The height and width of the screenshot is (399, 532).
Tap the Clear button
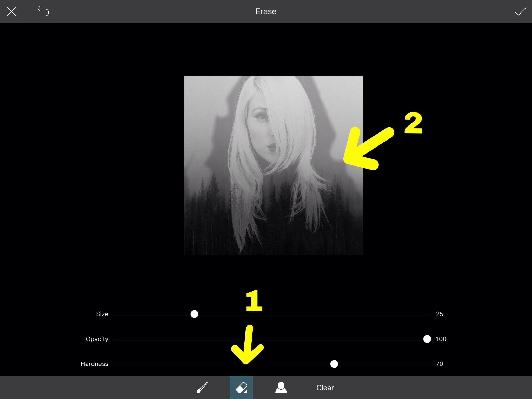coord(325,388)
